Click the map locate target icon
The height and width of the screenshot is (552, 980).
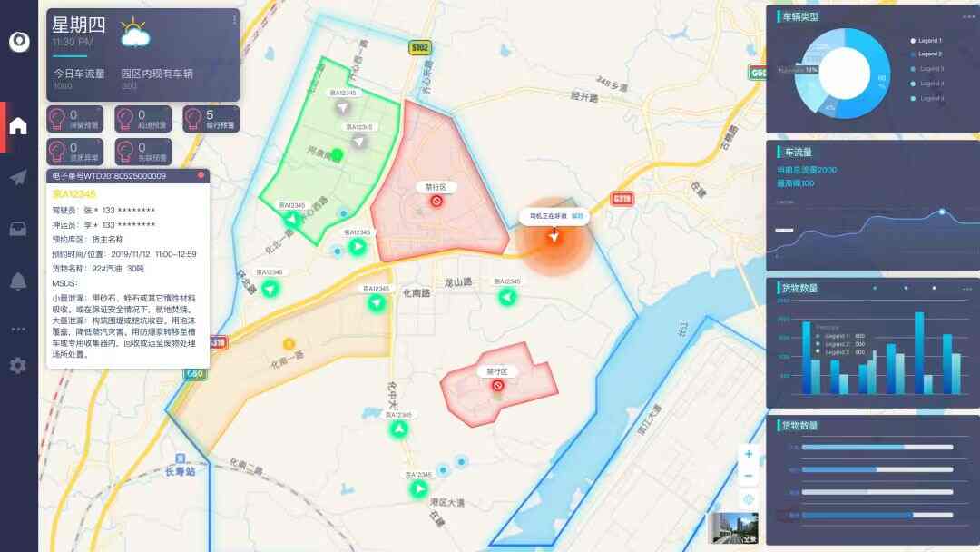pyautogui.click(x=748, y=499)
